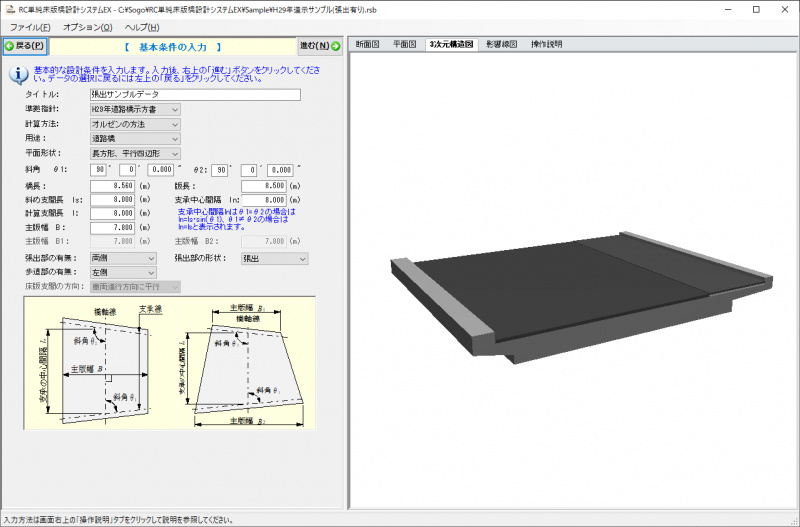Click the θ1 seconds field
800x527 pixels.
[161, 170]
